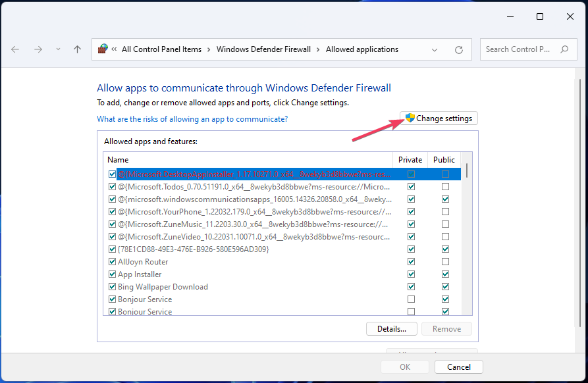The image size is (588, 383).
Task: Click the Change settings button
Action: click(x=439, y=118)
